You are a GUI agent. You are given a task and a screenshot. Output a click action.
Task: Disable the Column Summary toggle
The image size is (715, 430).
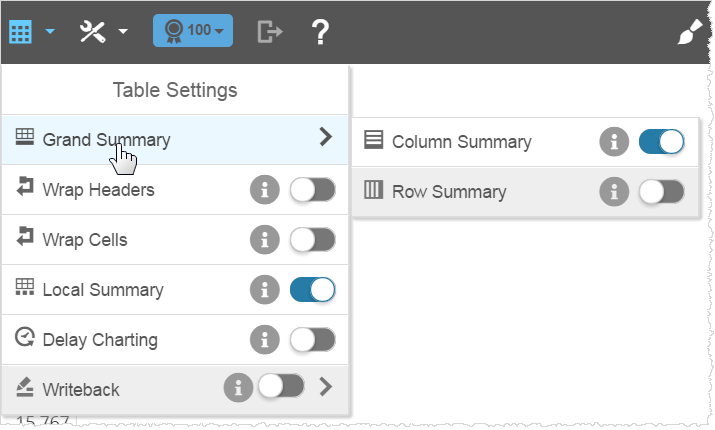661,142
